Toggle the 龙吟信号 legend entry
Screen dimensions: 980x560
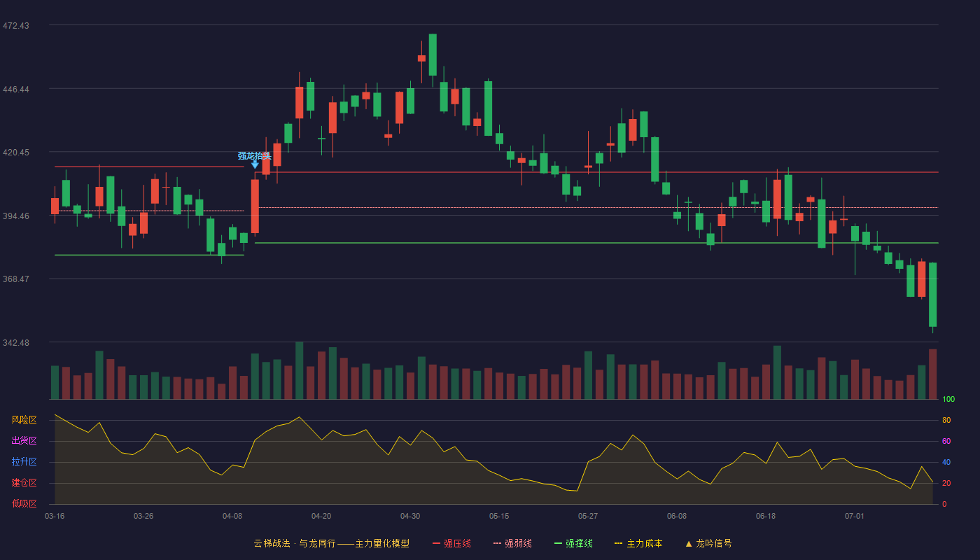point(708,543)
